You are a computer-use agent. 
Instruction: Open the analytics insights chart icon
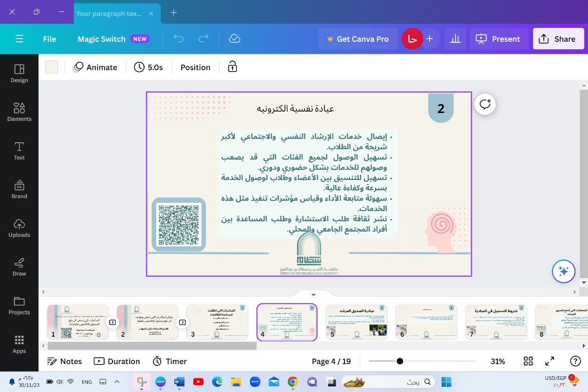pos(455,39)
